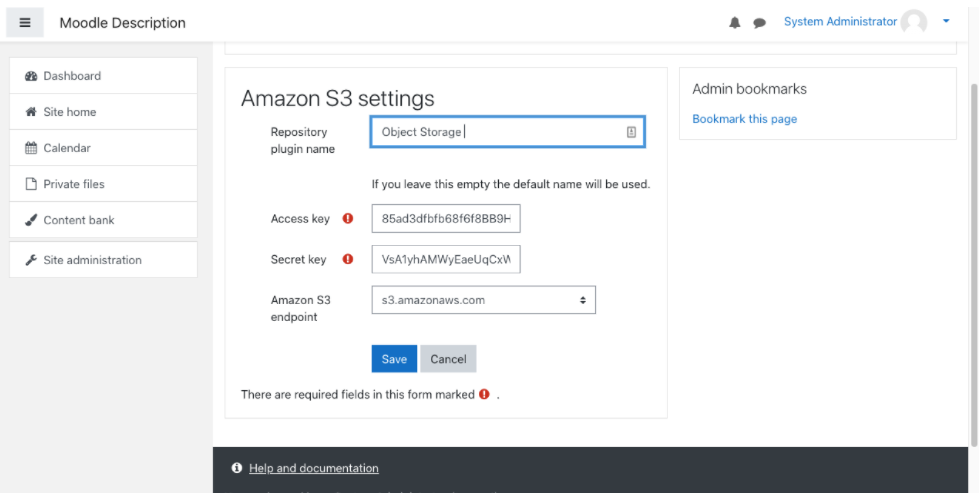
Task: Click the required-field icon next to Secret key
Action: tap(348, 259)
